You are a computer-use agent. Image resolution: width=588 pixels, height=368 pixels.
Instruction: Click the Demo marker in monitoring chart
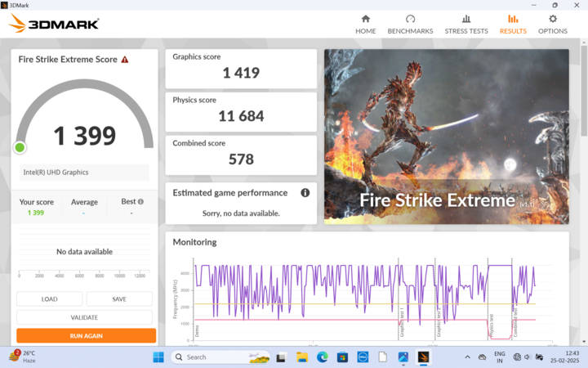[x=197, y=331]
